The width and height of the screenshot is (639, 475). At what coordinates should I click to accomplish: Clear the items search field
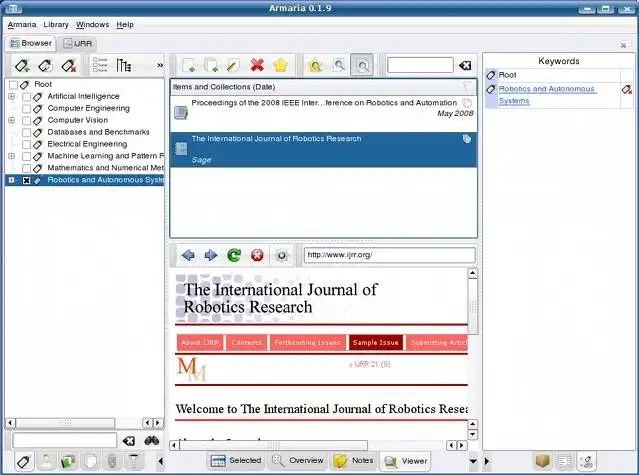pyautogui.click(x=465, y=66)
